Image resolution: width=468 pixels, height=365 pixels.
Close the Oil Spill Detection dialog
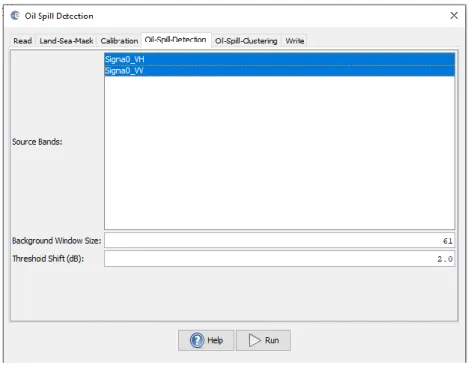[454, 15]
